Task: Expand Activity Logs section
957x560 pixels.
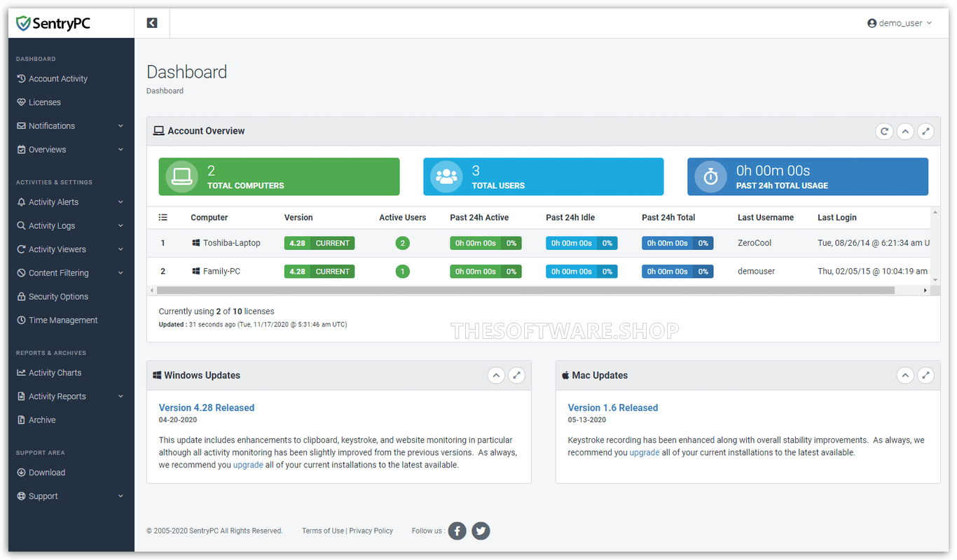Action: (x=71, y=226)
